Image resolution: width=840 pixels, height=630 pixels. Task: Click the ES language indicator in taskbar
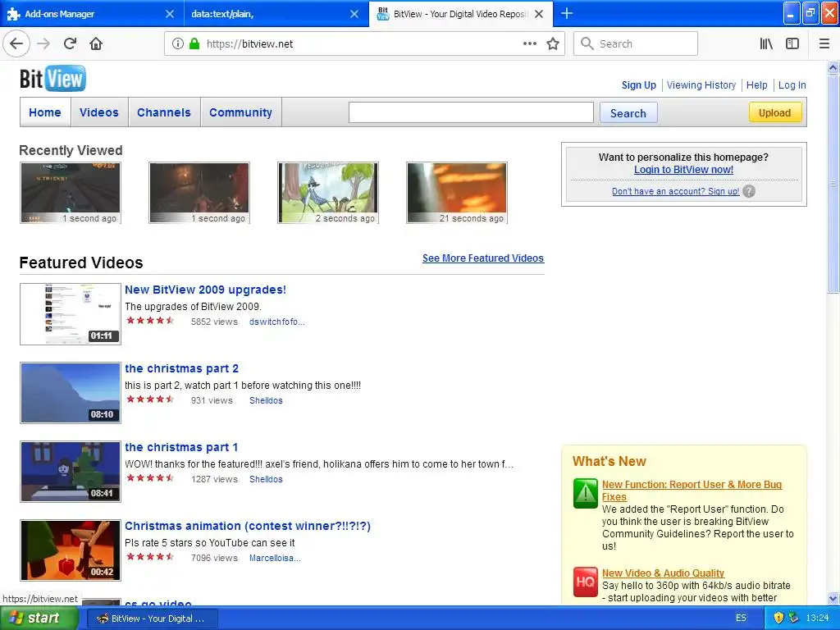click(x=741, y=618)
